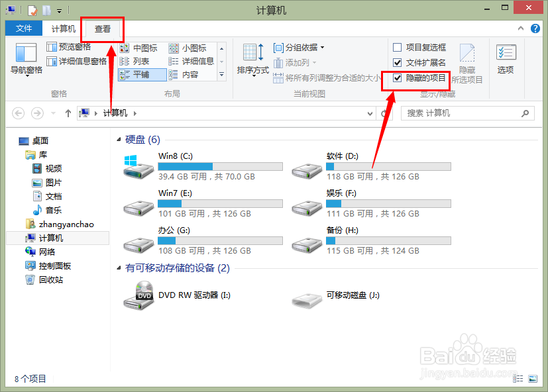This screenshot has width=548, height=392.
Task: Toggle the 详细信息窗格 pane
Action: pyautogui.click(x=77, y=62)
